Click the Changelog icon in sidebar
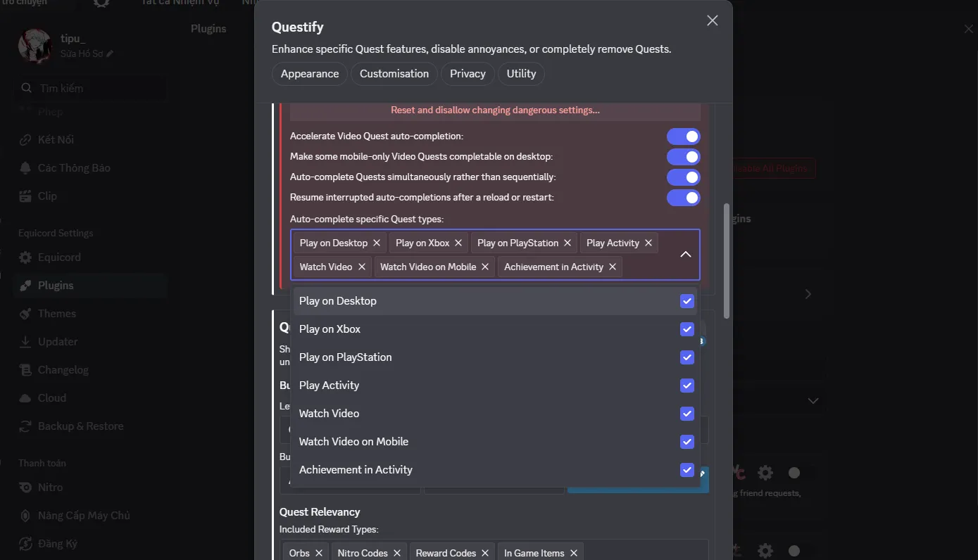978x560 pixels. [25, 370]
